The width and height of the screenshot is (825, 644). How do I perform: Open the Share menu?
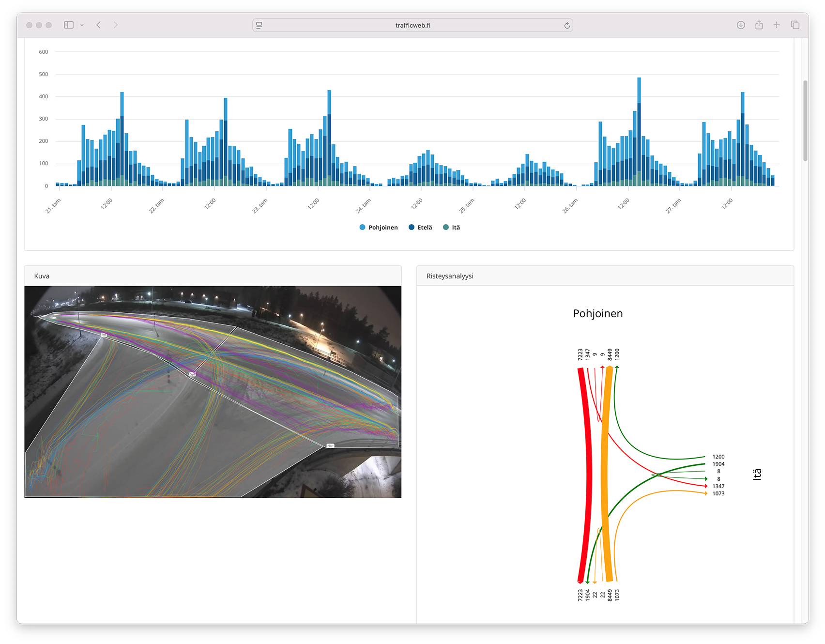click(759, 25)
